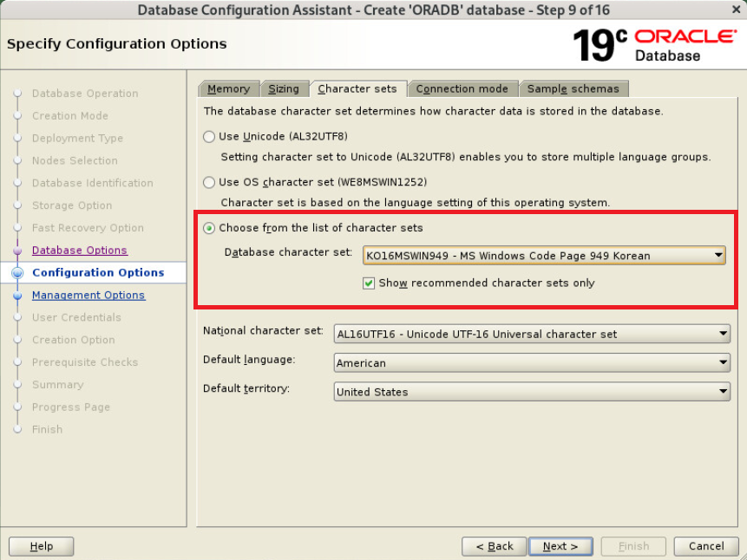Click the Storage Option step label
Screen dimensions: 747x560
72,205
